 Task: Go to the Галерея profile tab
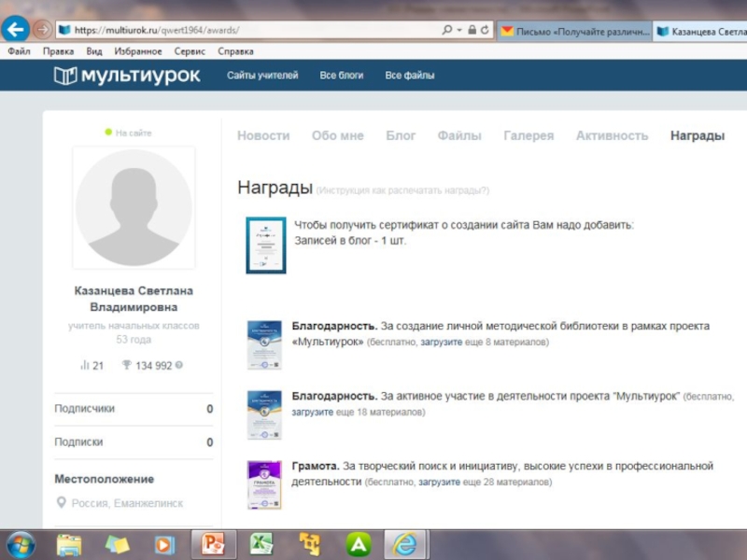[529, 135]
